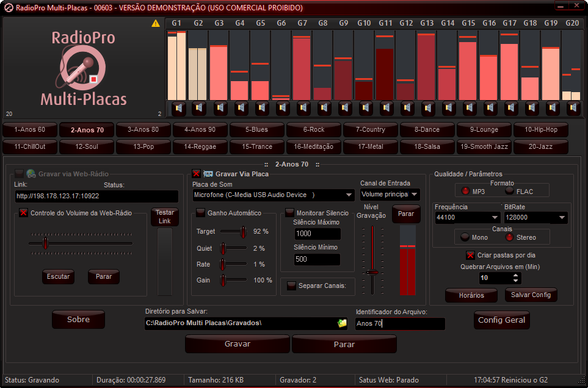Mute the G16 channel speaker icon
This screenshot has width=588, height=388.
(490, 108)
